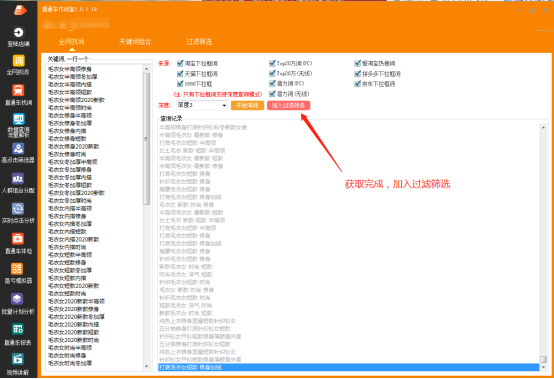Open 批量计划分析 in the sidebar

click(18, 304)
